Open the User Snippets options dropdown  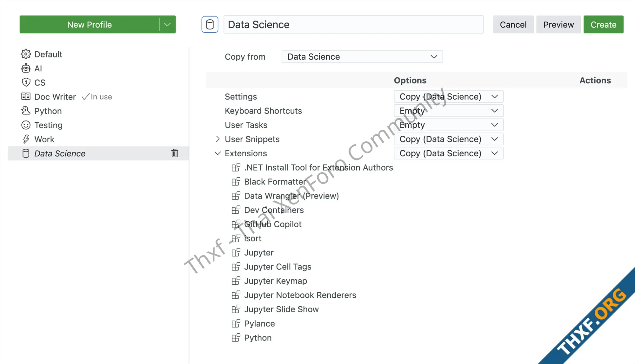coord(449,139)
